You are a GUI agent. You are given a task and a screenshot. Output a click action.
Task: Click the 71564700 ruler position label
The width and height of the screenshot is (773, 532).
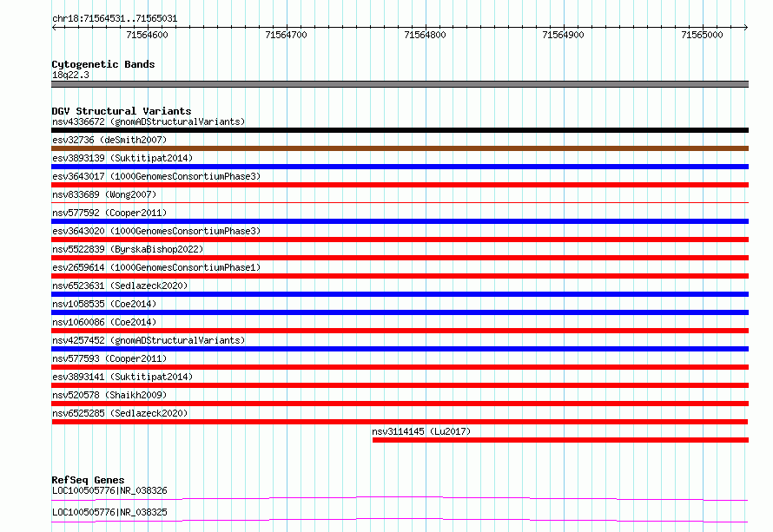(x=286, y=35)
